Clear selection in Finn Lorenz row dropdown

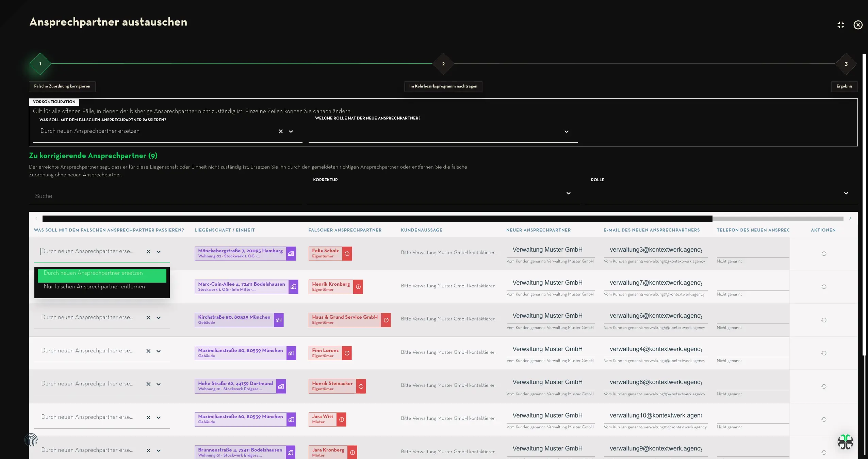point(148,351)
